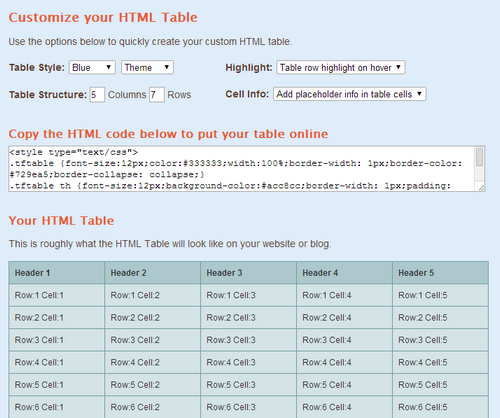Click the Header 1 table cell
Screen dimensions: 500x418
[57, 273]
